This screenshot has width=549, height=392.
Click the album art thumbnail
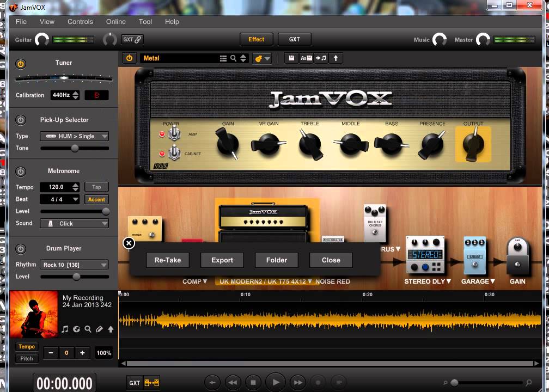pos(34,314)
